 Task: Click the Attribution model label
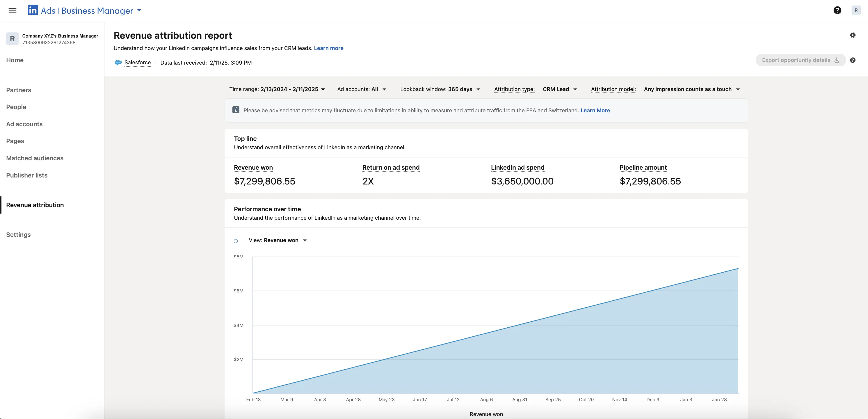[x=613, y=89]
